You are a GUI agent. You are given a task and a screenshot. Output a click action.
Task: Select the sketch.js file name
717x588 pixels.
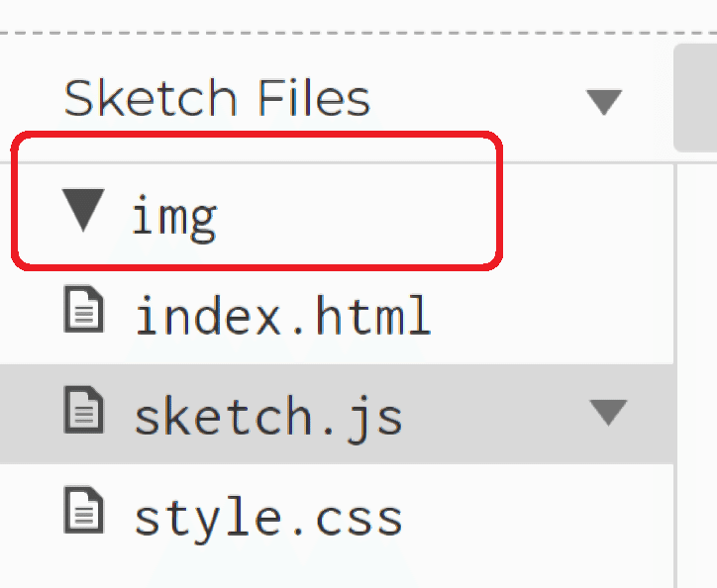point(268,416)
